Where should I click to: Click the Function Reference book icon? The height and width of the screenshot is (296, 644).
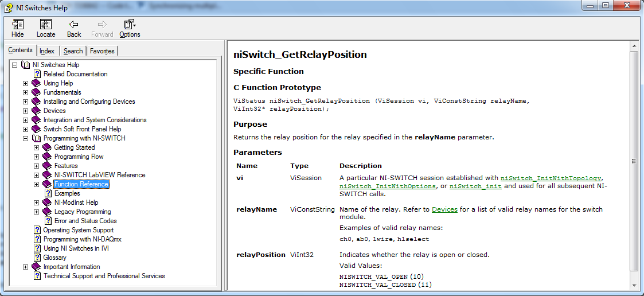click(x=47, y=184)
